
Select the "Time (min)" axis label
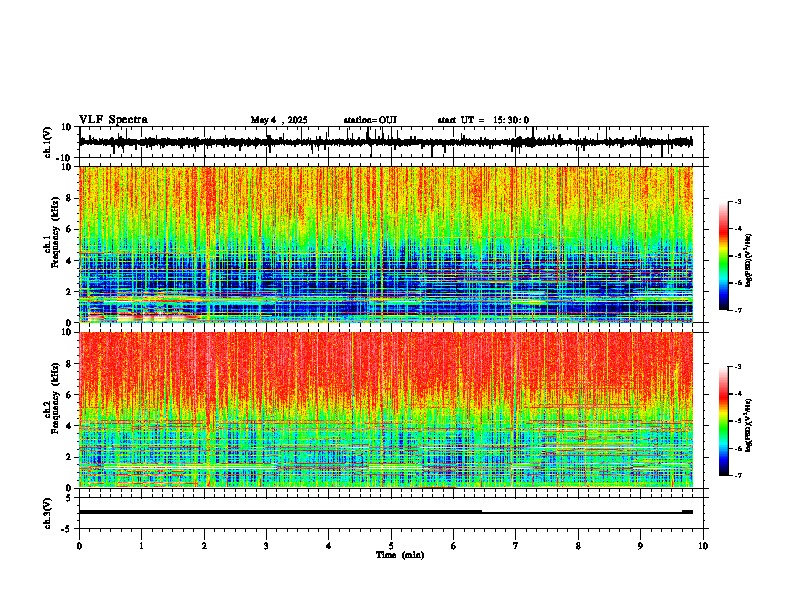coord(400,555)
